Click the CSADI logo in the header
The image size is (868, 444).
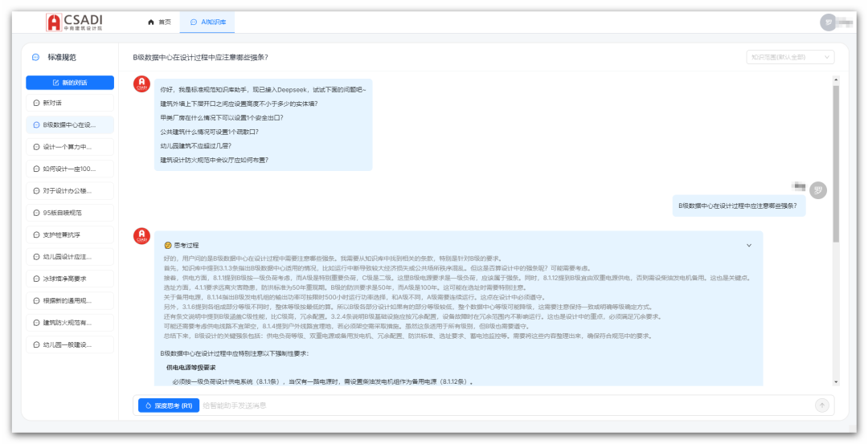click(x=74, y=22)
